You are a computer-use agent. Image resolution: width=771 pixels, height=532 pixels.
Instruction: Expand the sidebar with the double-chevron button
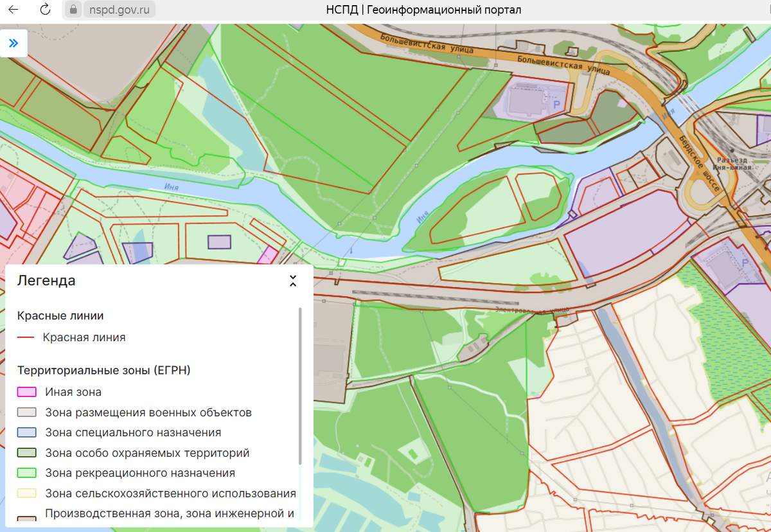pos(13,43)
